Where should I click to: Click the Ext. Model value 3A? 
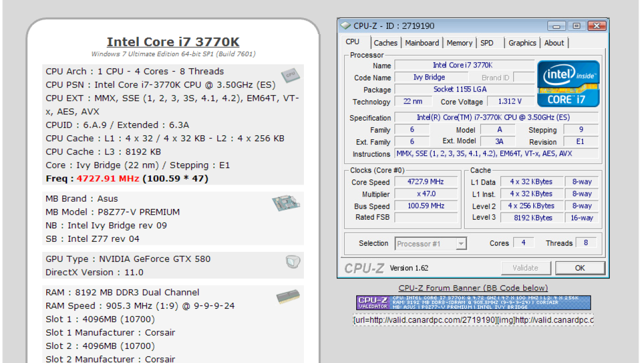499,142
